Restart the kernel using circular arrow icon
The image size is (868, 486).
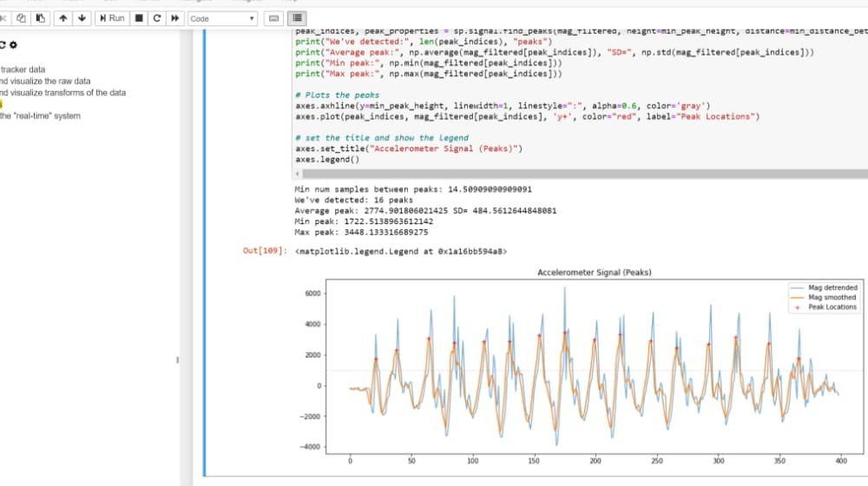tap(157, 18)
